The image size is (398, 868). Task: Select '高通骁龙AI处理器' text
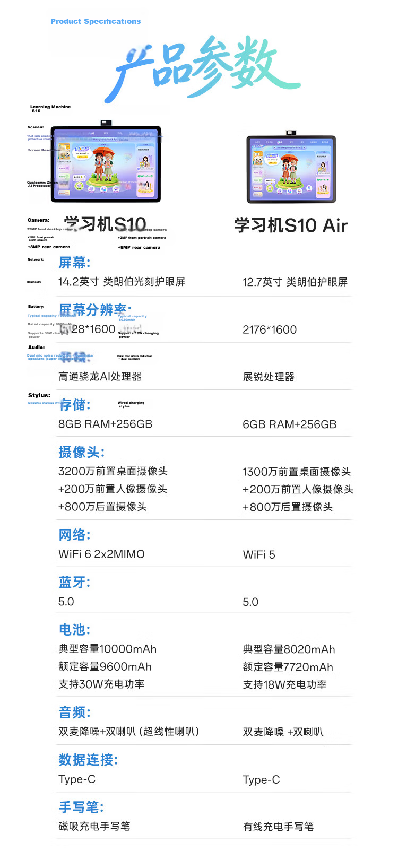point(100,377)
